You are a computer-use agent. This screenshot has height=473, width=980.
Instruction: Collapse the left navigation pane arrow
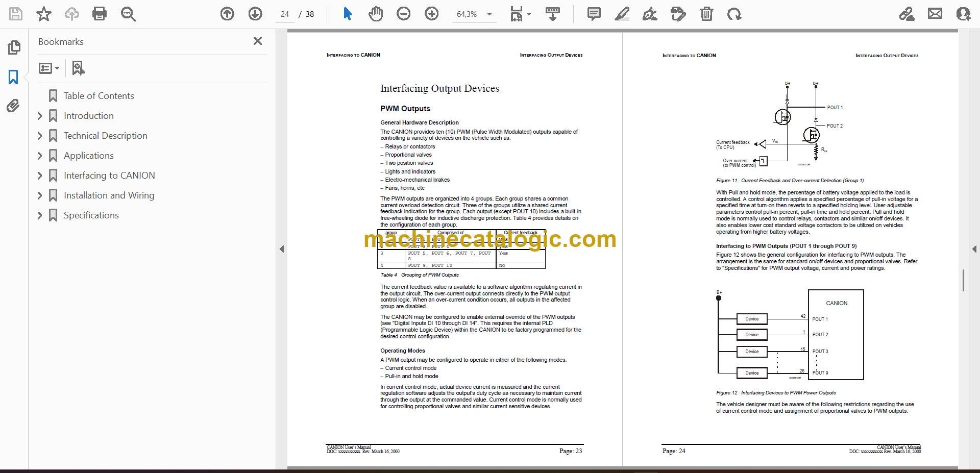pos(282,249)
